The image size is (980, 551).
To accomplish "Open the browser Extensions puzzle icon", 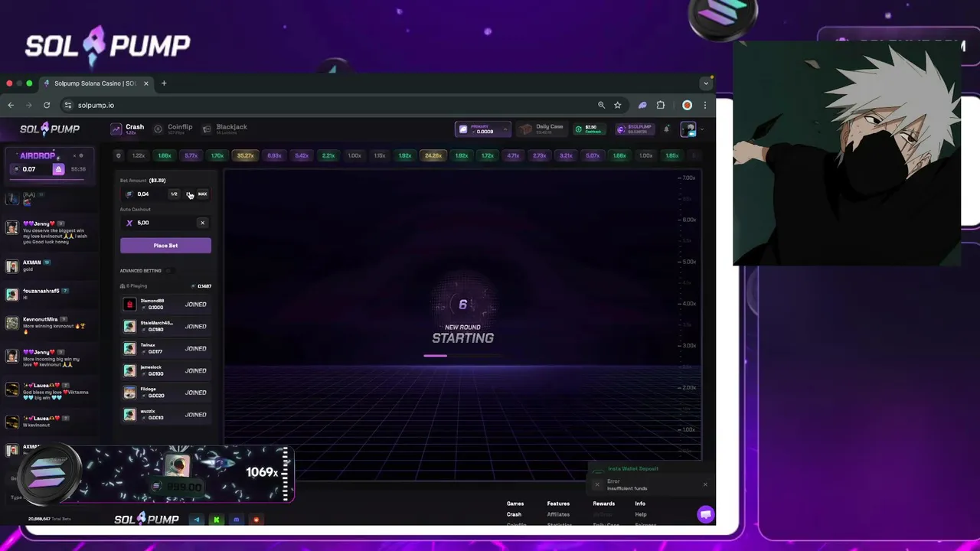I will pos(661,105).
